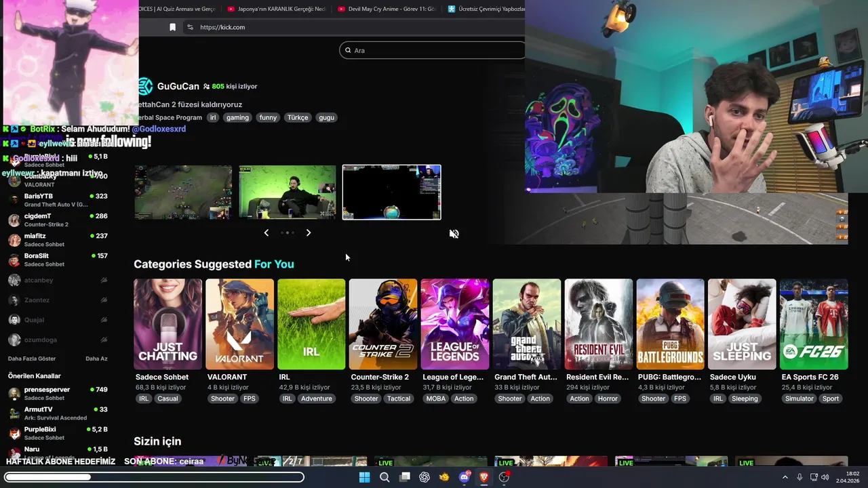Open Just Chatting category card

[x=167, y=324]
